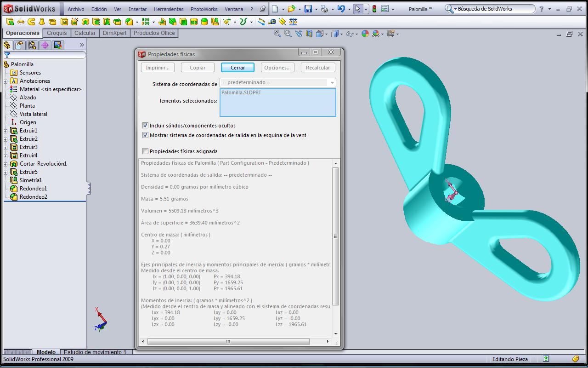Click the Save disk icon

(x=308, y=9)
